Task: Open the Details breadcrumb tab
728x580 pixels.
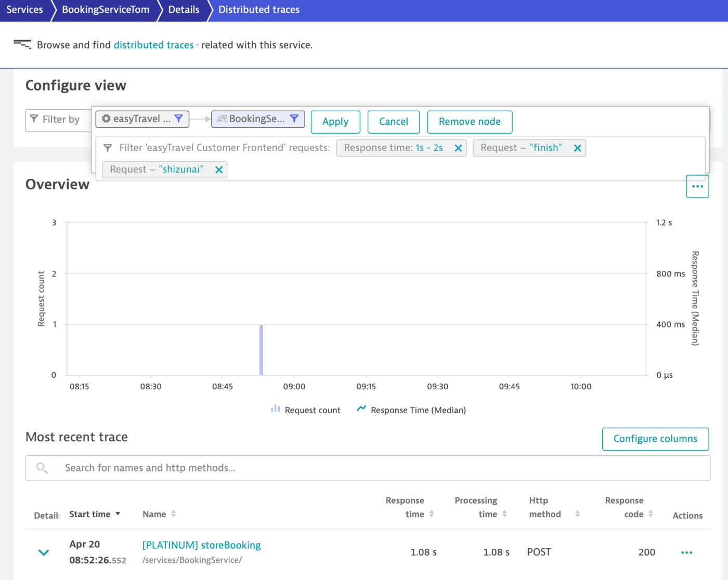Action: (x=183, y=9)
